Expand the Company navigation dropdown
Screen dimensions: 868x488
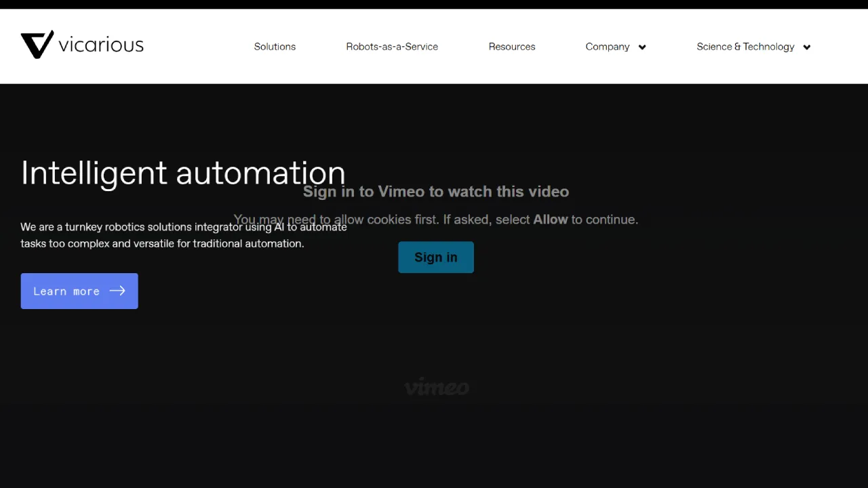click(x=608, y=47)
